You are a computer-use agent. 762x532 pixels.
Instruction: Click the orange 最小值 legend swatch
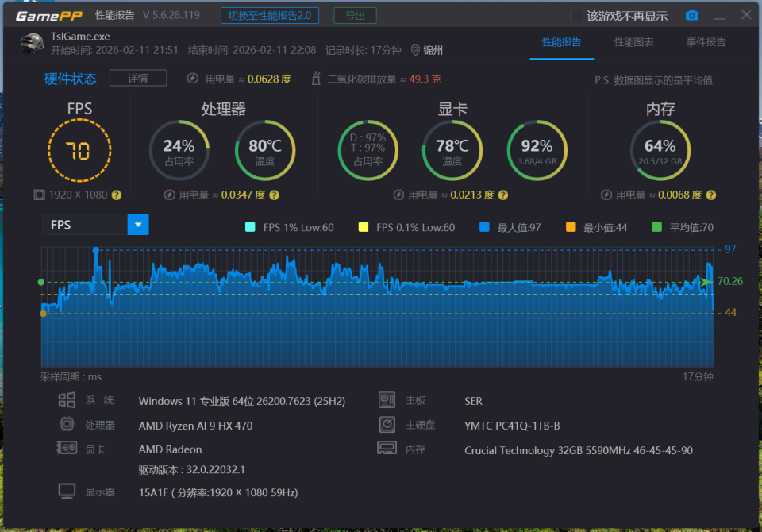click(x=571, y=227)
